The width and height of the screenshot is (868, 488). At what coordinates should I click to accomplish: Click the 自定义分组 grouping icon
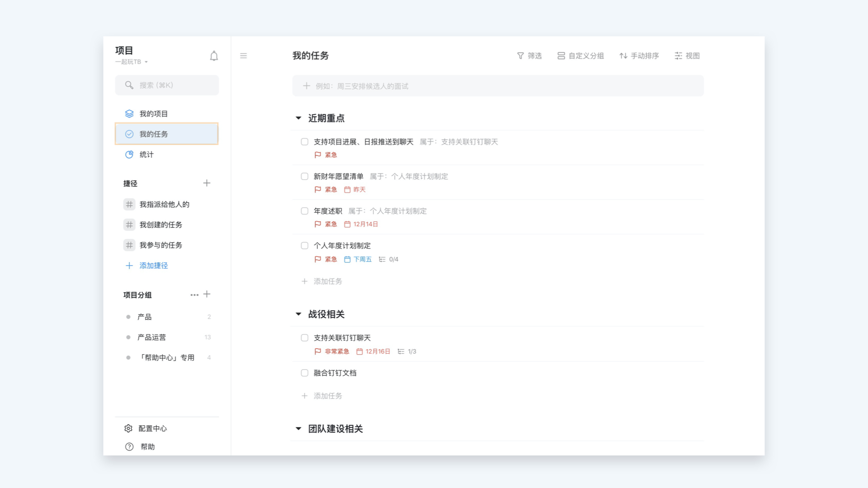tap(561, 56)
